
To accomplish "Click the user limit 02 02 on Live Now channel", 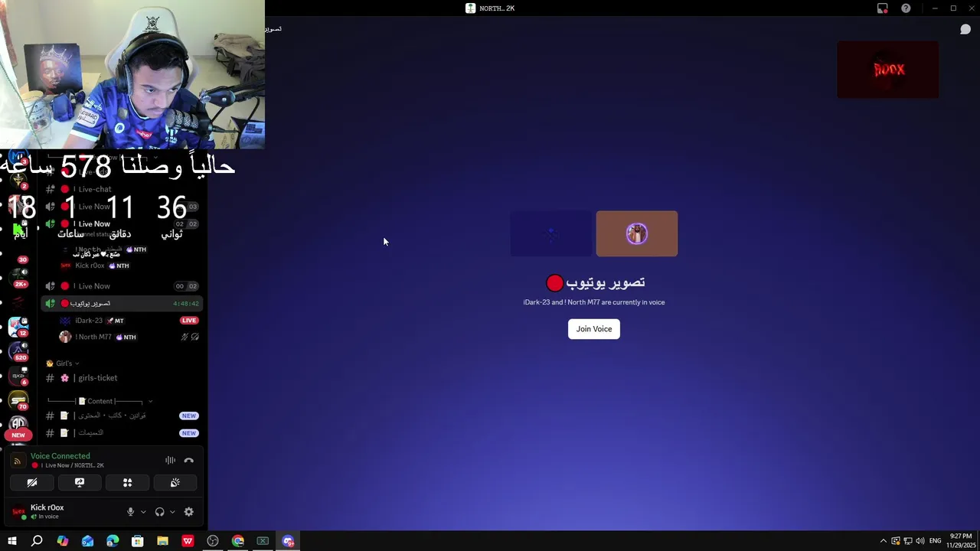I will (x=186, y=224).
